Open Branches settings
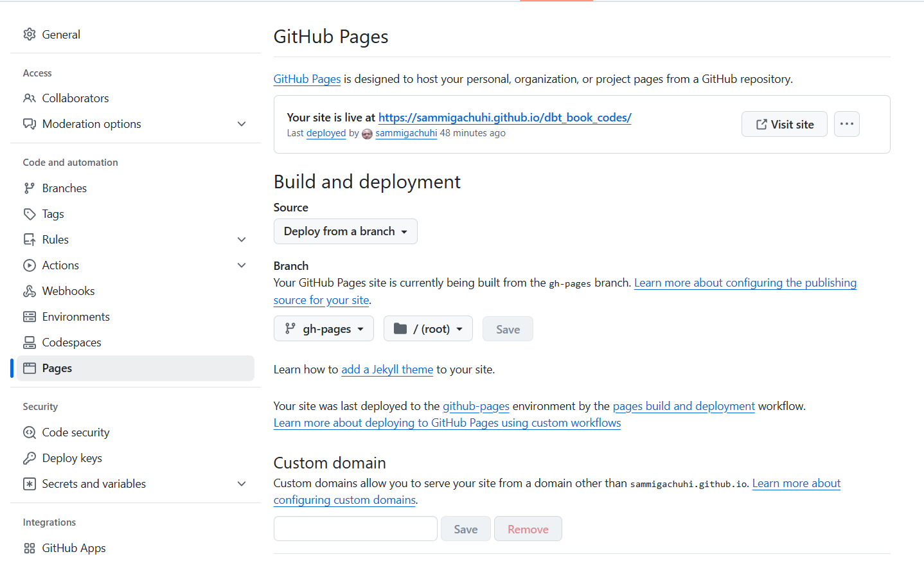The height and width of the screenshot is (561, 924). [136, 188]
